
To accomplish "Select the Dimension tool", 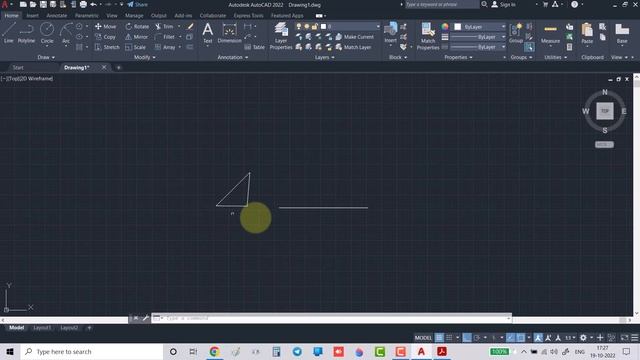I will pos(229,33).
